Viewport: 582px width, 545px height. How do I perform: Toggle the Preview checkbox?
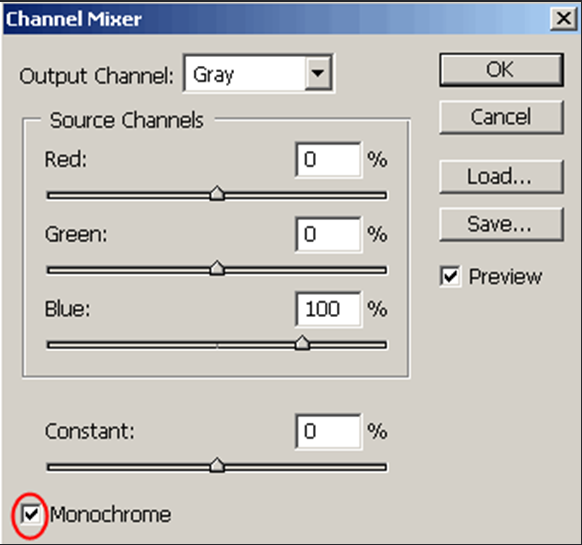[451, 276]
